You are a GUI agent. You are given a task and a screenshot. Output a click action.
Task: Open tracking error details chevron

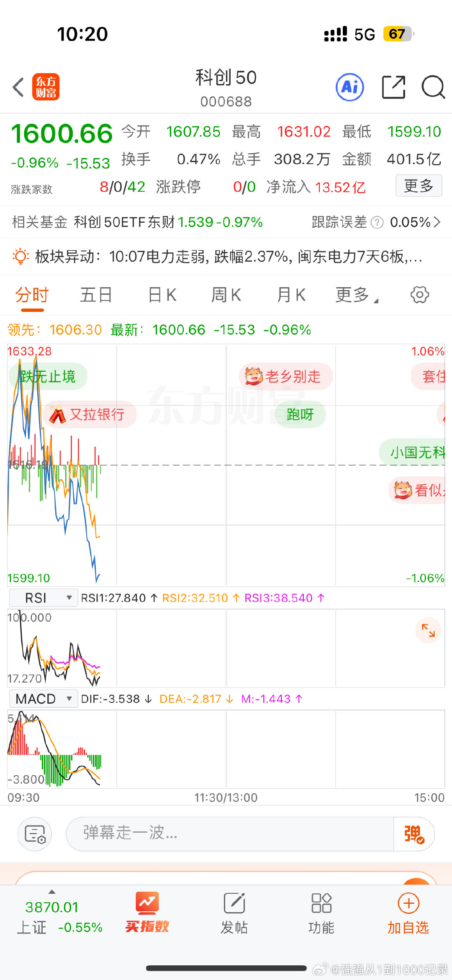pos(437,222)
